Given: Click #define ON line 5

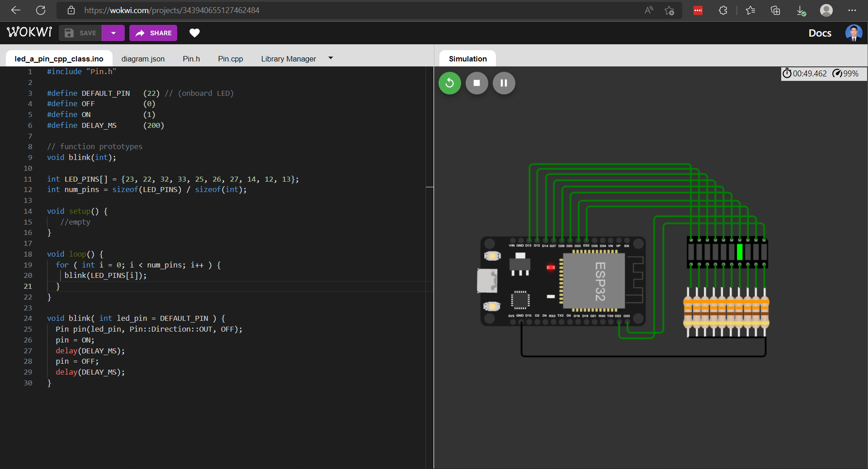Looking at the screenshot, I should (101, 114).
